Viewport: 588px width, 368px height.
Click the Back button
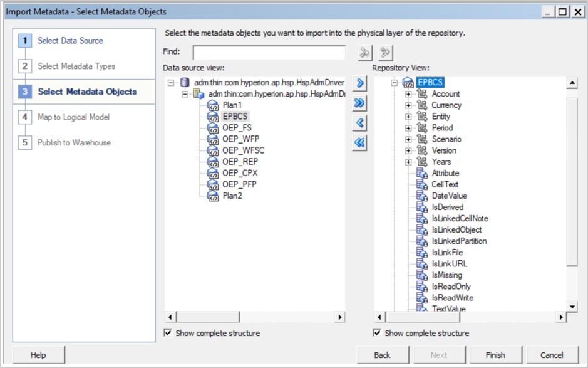pos(382,355)
